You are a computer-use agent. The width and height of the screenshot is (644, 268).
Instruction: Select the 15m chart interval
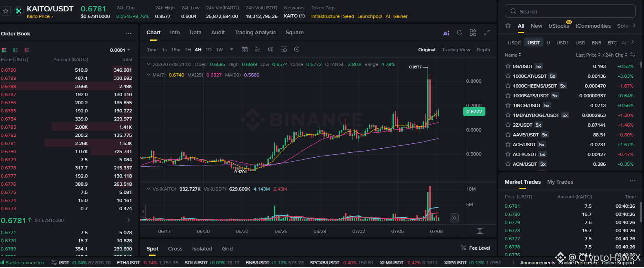tap(176, 50)
